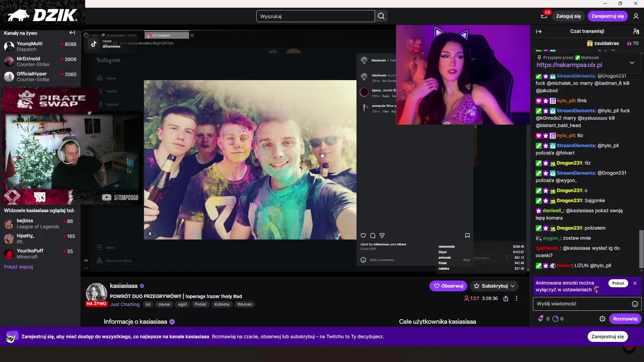
Task: Click the kasiasiaaa channel name
Action: point(123,286)
